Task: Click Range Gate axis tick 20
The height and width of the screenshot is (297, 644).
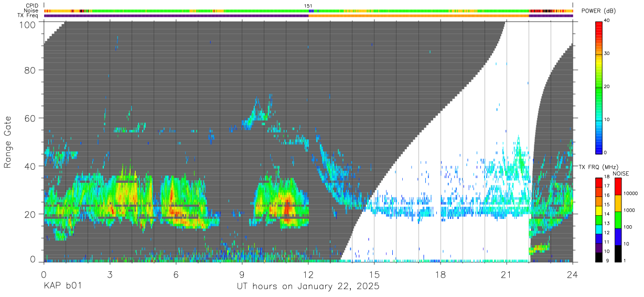Action: (x=31, y=214)
